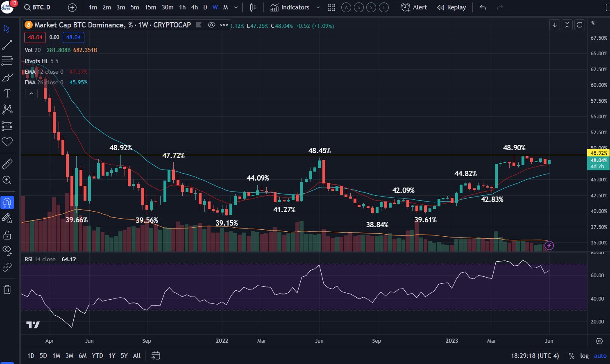Start bar Replay mode

click(451, 7)
